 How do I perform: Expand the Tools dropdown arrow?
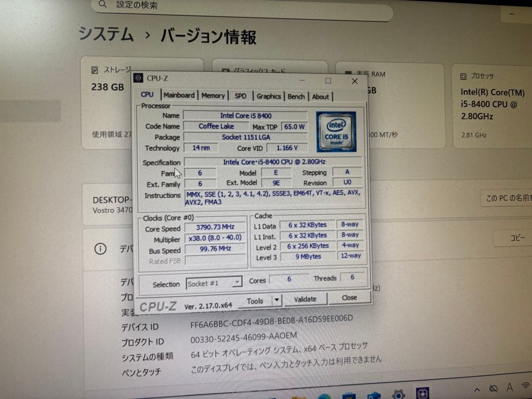277,300
